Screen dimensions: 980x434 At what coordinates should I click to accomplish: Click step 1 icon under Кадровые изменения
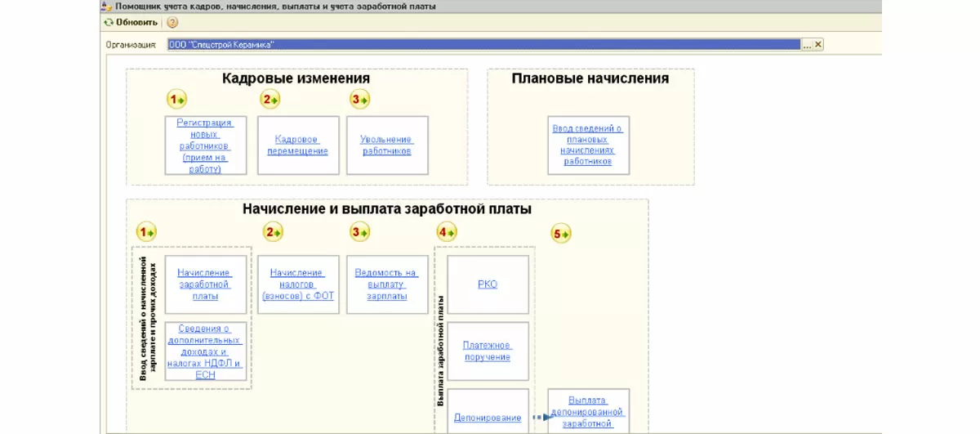tap(176, 100)
